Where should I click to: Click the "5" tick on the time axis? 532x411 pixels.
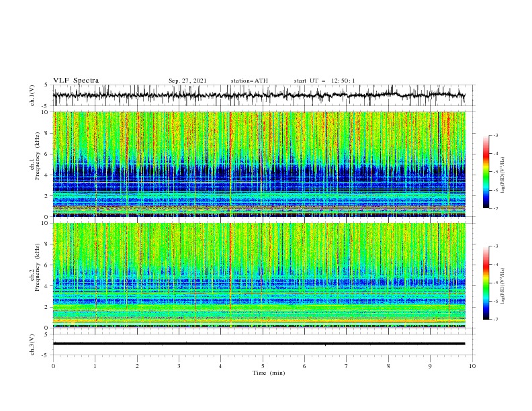263,366
